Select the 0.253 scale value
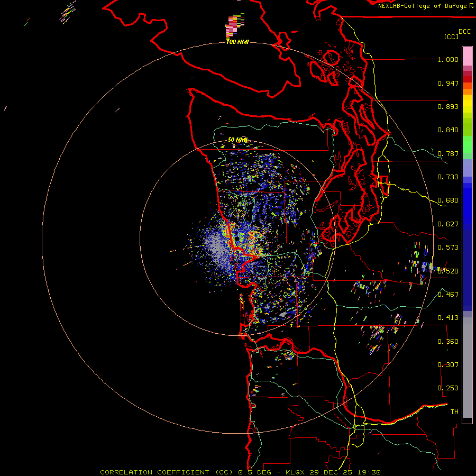The width and height of the screenshot is (476, 476). 448,388
